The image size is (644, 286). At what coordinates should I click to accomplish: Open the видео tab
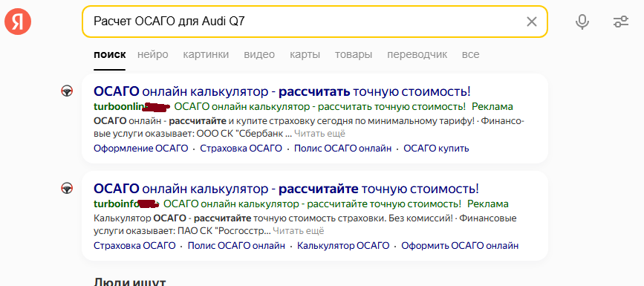[259, 55]
